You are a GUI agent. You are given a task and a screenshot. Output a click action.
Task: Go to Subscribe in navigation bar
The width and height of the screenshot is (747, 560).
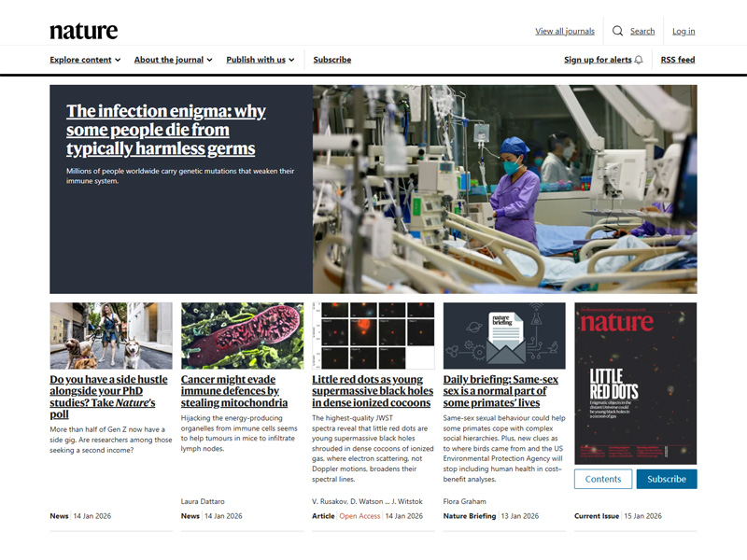click(332, 60)
